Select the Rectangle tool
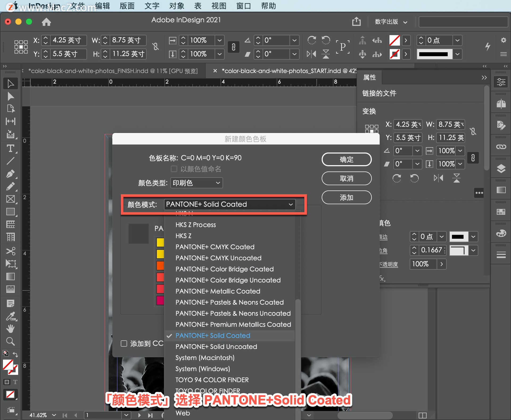 click(x=11, y=212)
